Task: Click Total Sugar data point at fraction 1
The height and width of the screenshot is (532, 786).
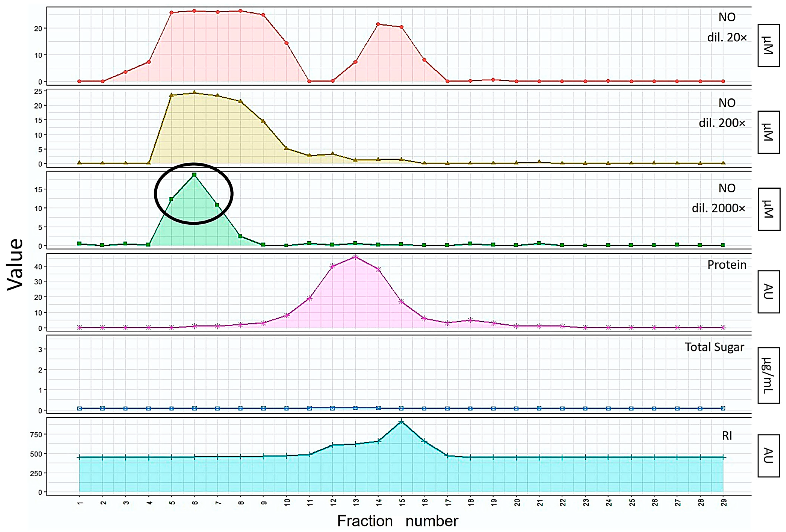Action: [79, 409]
